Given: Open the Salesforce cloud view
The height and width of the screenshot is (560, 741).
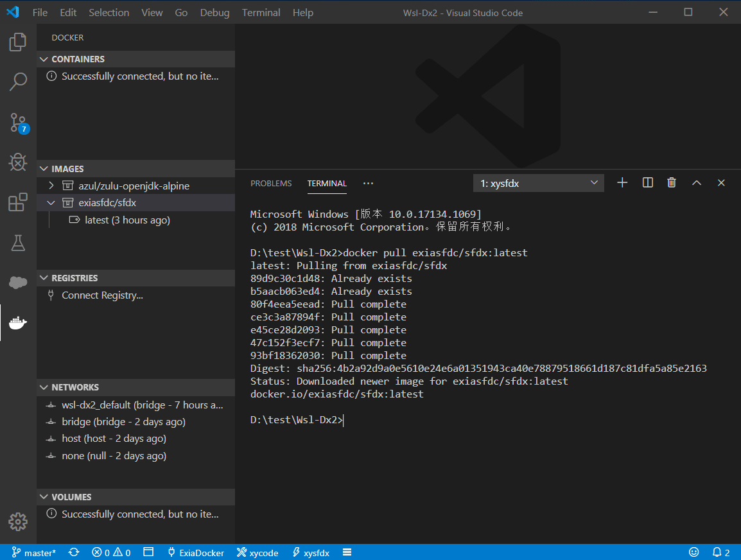Looking at the screenshot, I should (x=18, y=283).
